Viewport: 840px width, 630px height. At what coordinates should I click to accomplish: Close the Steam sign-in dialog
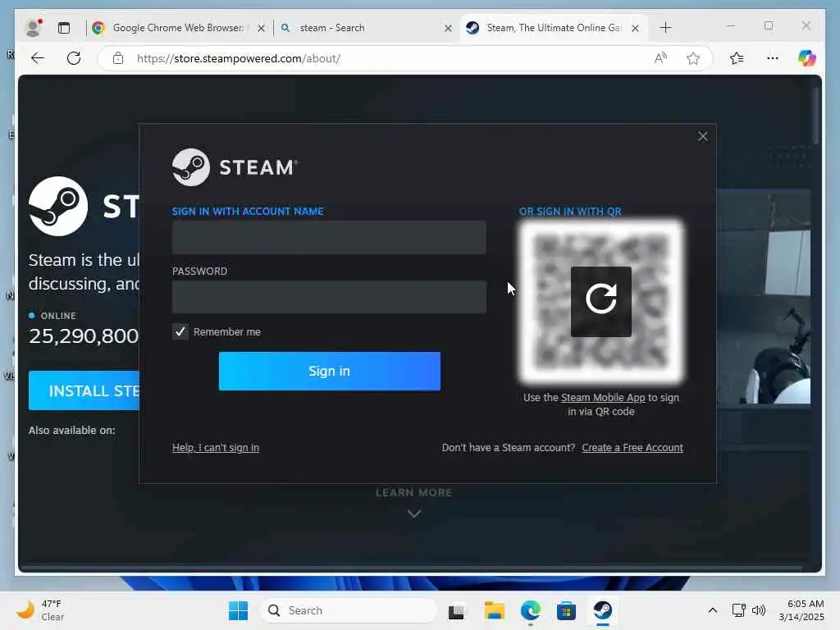coord(702,137)
